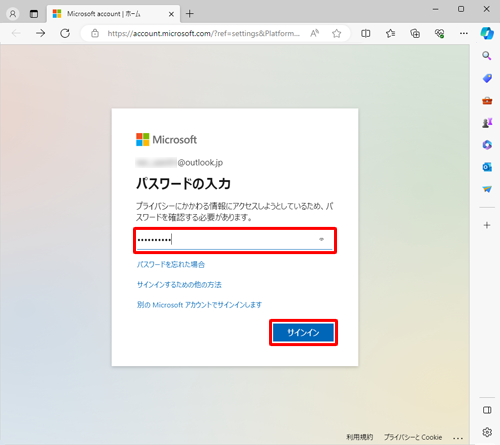Select the Microsoft account ホーム tab
Image resolution: width=500 pixels, height=445 pixels.
[113, 14]
